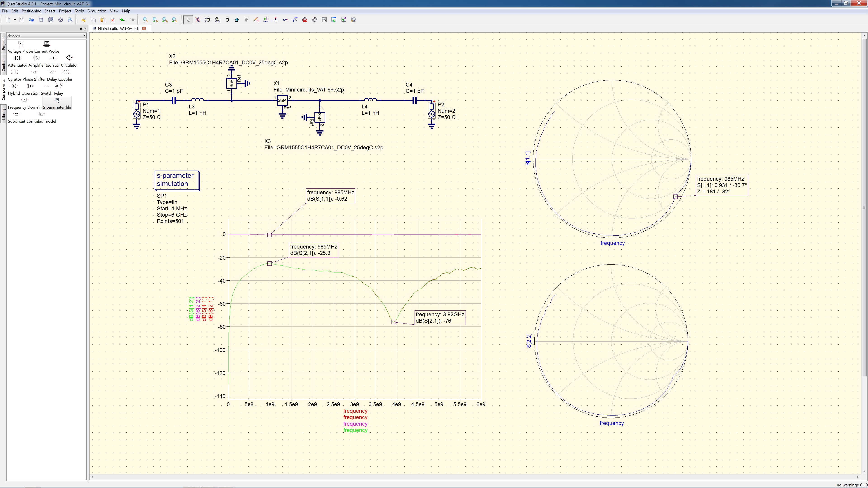Image resolution: width=868 pixels, height=488 pixels.
Task: Select the Voltage Probe device
Action: pyautogui.click(x=21, y=44)
